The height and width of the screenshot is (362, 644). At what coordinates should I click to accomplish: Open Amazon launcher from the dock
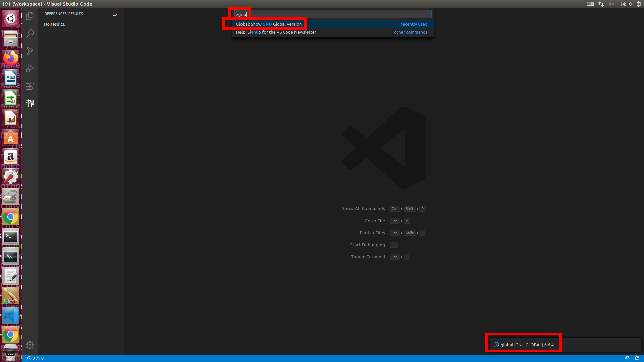[x=11, y=157]
